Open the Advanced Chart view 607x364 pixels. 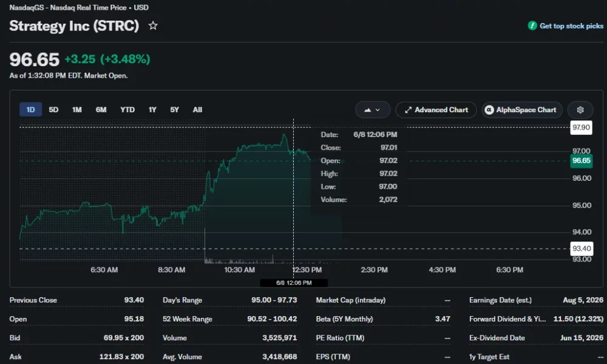tap(436, 110)
